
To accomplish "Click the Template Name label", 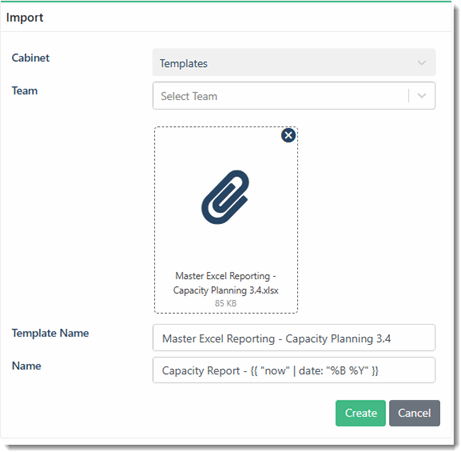I will click(50, 333).
